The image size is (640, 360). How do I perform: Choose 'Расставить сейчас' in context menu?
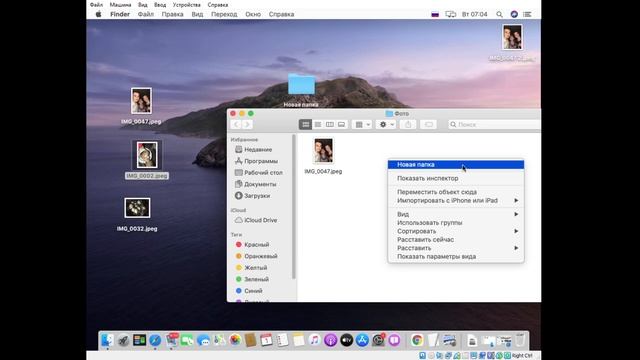point(456,240)
